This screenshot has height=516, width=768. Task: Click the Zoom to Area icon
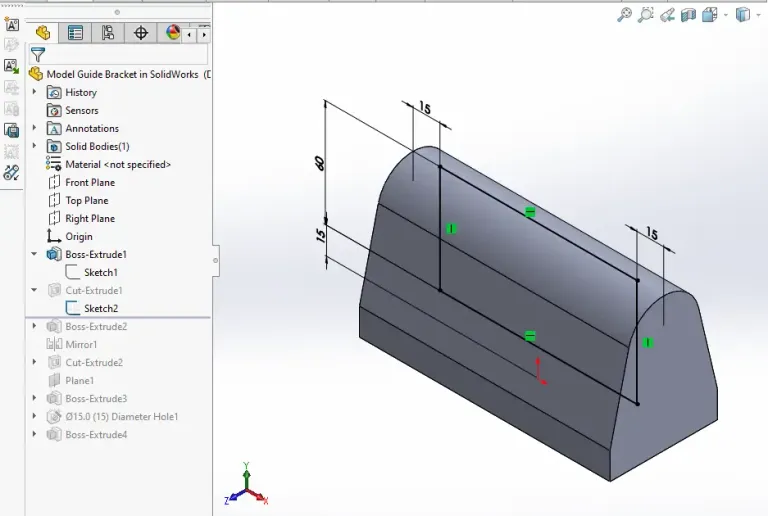646,15
